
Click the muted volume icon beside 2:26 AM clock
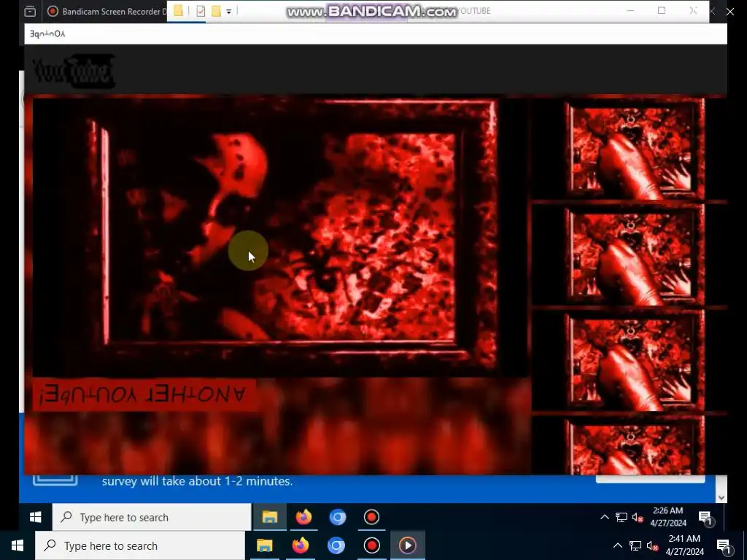tap(638, 517)
